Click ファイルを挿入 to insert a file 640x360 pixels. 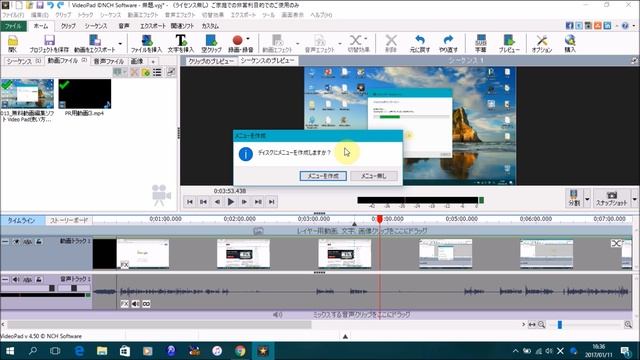click(146, 43)
